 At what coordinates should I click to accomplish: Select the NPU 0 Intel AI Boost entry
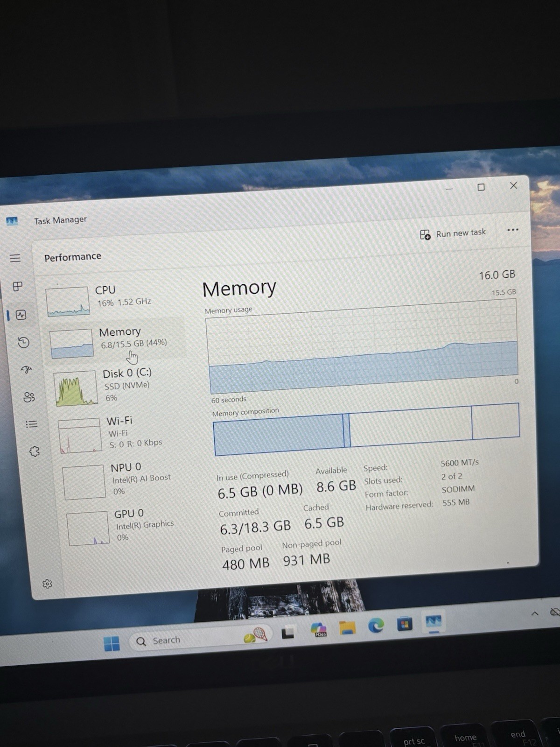127,480
